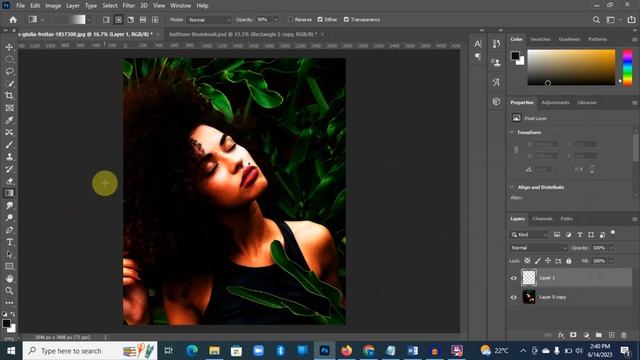
Task: Select the Eyedropper tool
Action: tap(9, 120)
